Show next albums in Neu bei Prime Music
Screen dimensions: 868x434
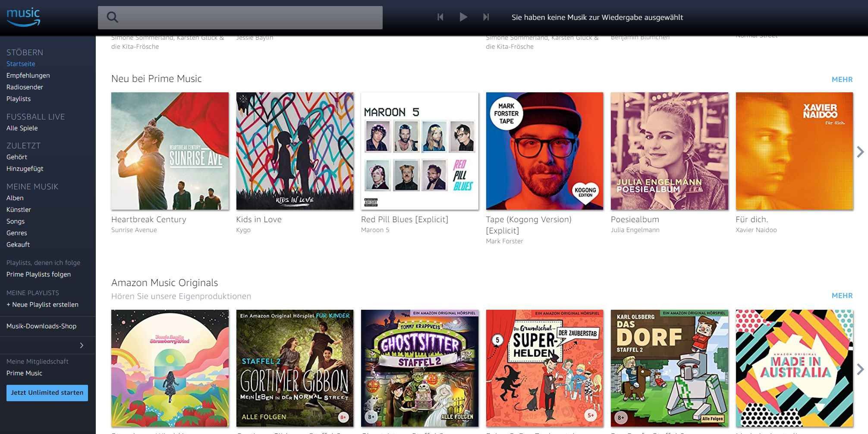point(860,151)
